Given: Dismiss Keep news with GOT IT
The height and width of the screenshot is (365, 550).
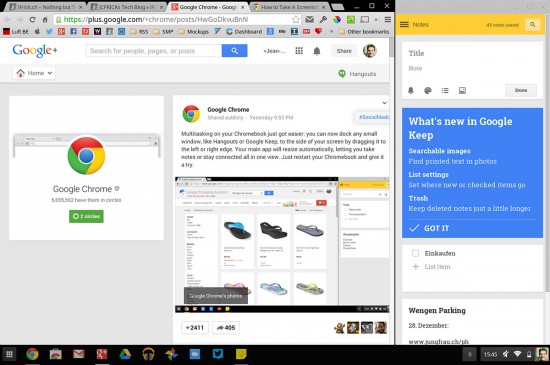Looking at the screenshot, I should tap(429, 228).
